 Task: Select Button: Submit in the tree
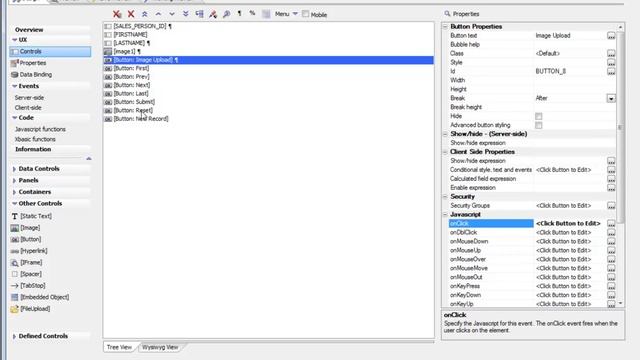click(x=134, y=102)
